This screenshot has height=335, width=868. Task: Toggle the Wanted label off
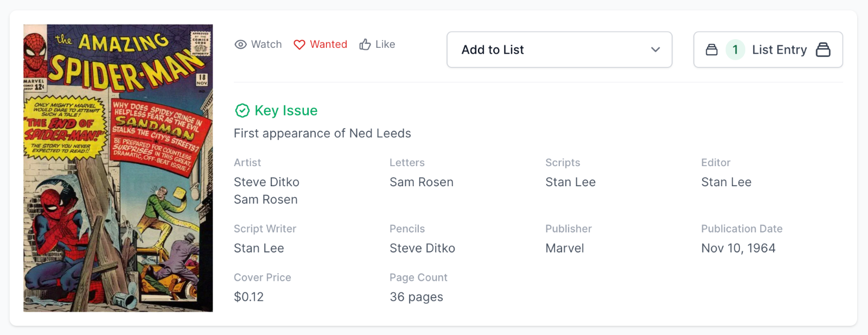328,45
